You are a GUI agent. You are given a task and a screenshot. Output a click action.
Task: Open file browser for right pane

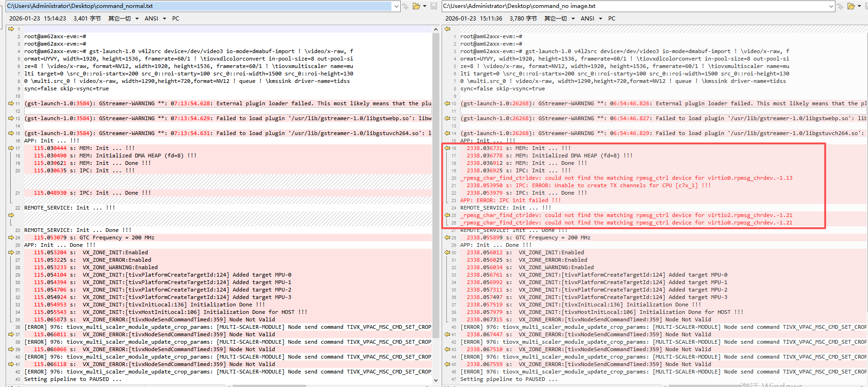point(851,6)
